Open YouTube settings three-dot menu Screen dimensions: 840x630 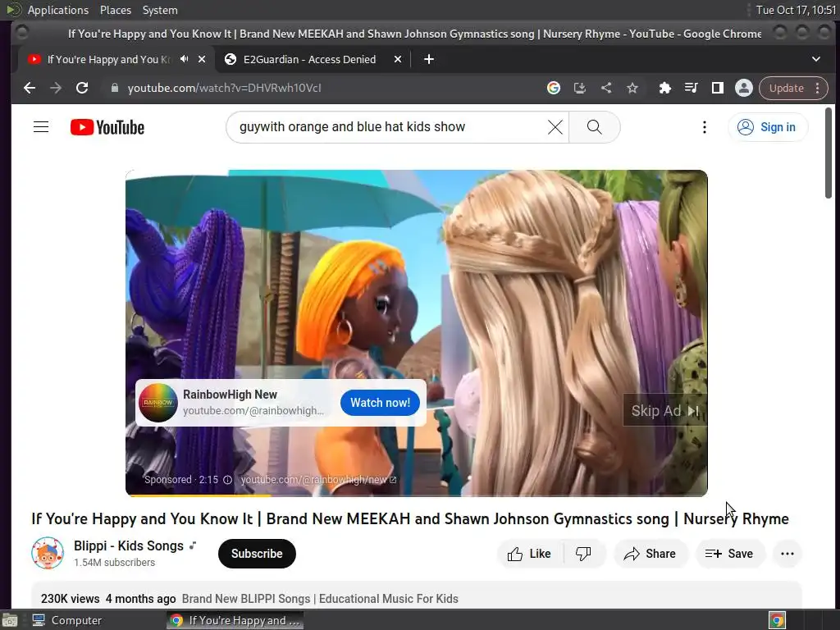click(705, 127)
